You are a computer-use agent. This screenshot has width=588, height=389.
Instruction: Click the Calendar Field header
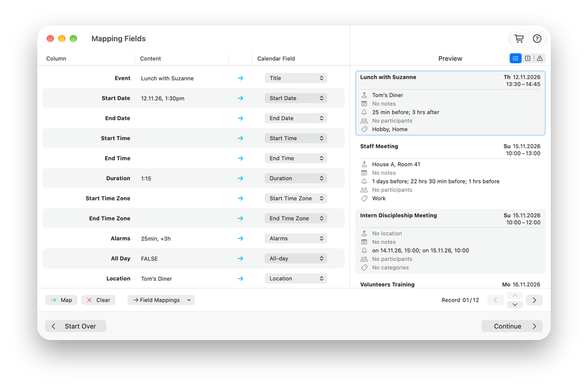(276, 59)
